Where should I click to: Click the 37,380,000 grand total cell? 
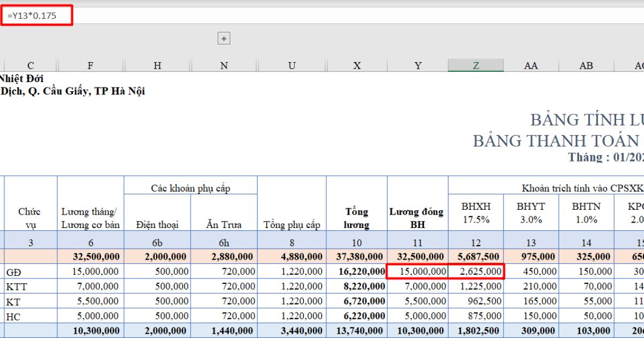(356, 256)
